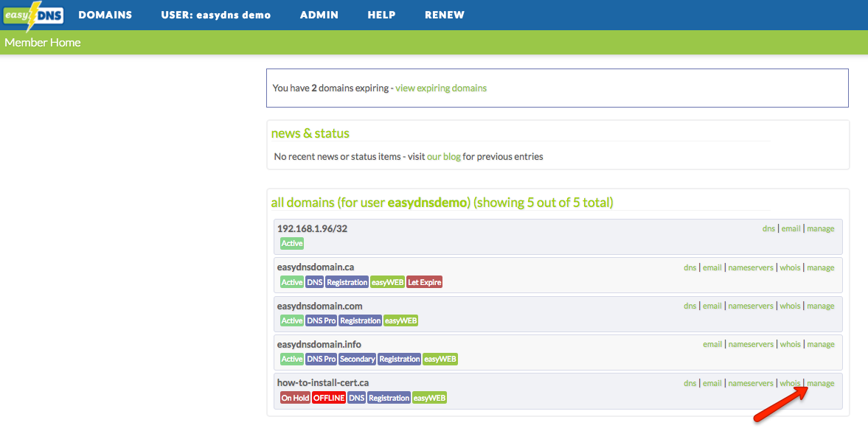Image resolution: width=868 pixels, height=428 pixels.
Task: Open dns for 192.168.1.96/32
Action: click(x=768, y=228)
